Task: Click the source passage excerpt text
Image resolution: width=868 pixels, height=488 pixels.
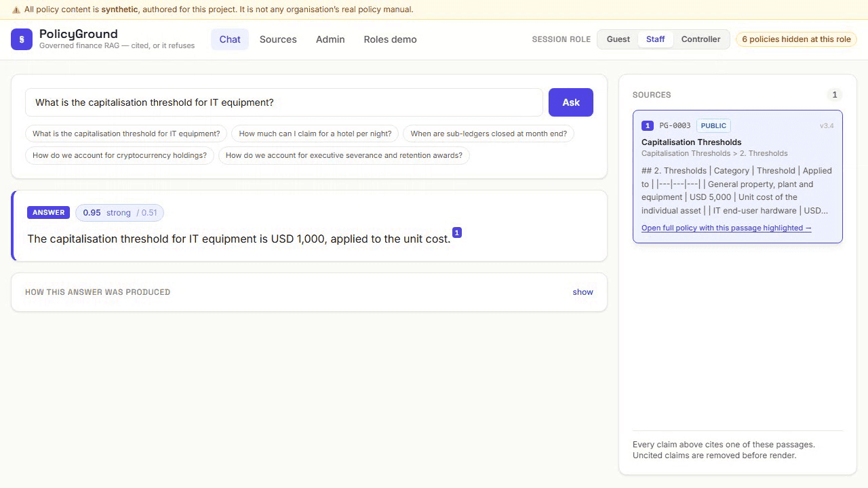Action: (736, 190)
